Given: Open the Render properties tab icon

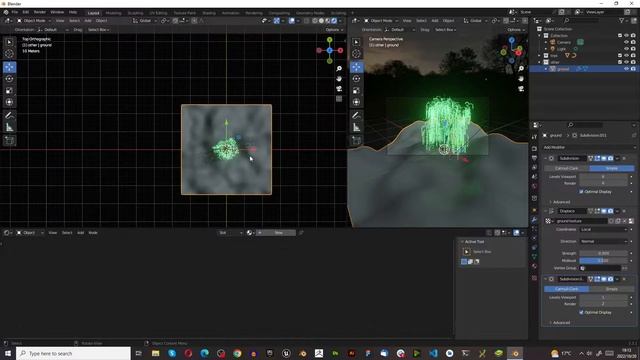Looking at the screenshot, I should (534, 148).
